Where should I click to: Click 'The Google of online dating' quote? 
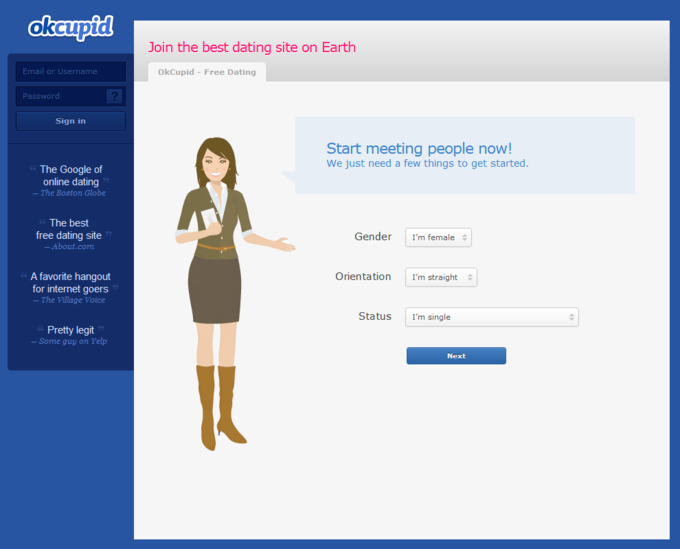[x=71, y=175]
